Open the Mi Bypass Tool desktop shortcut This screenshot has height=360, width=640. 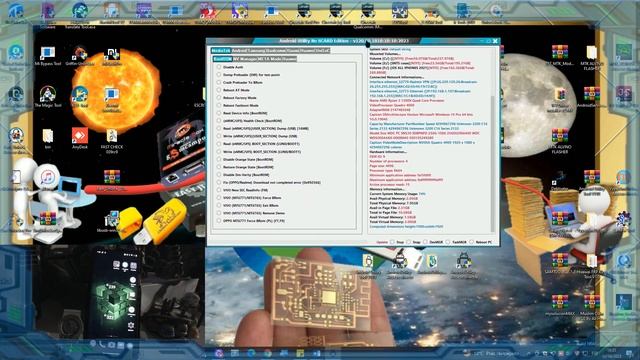click(47, 56)
